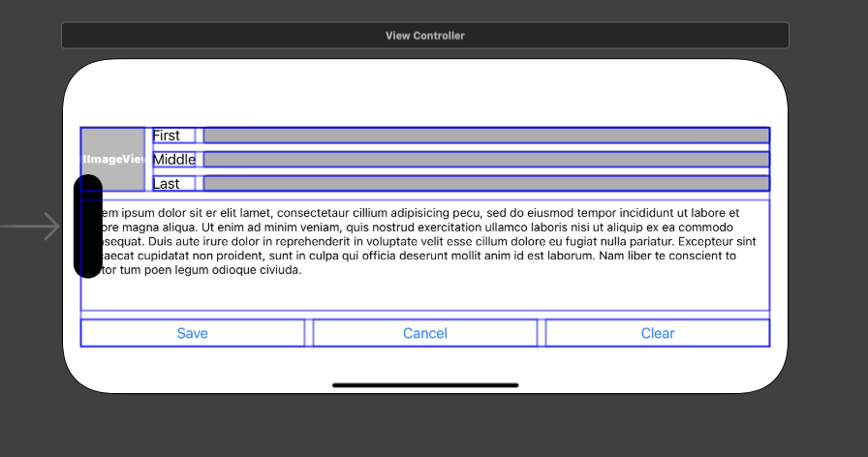Viewport: 868px width, 457px height.
Task: Select the UIImageView placeholder
Action: coord(113,160)
